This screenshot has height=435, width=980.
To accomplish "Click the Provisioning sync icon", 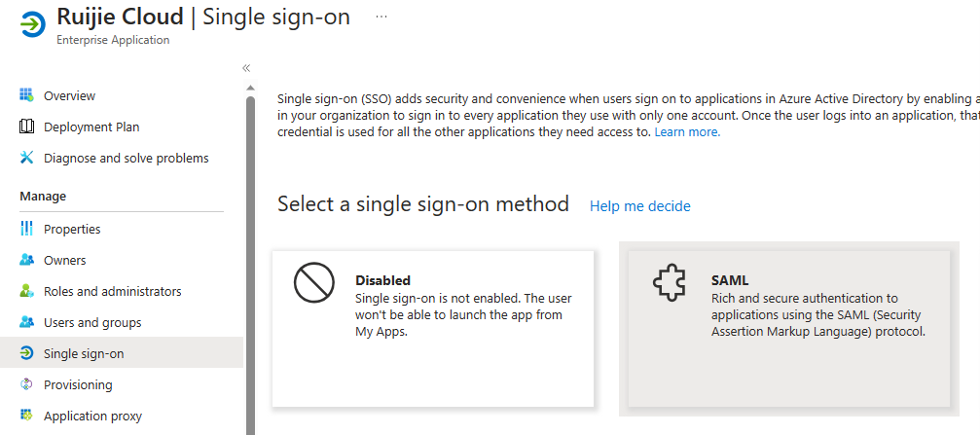I will point(26,384).
